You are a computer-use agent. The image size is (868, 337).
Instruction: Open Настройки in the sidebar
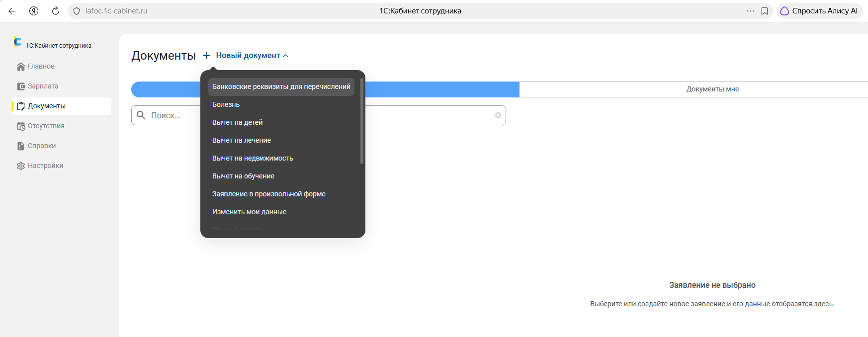(62, 166)
